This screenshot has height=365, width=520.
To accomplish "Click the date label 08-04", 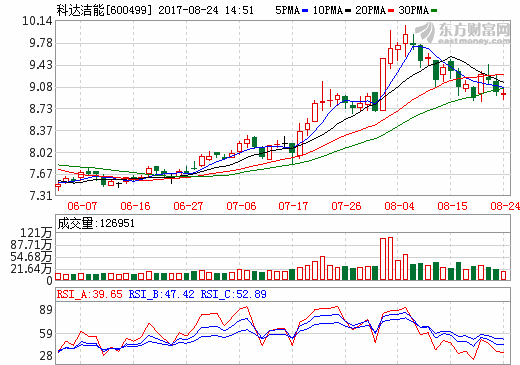I will [x=399, y=206].
